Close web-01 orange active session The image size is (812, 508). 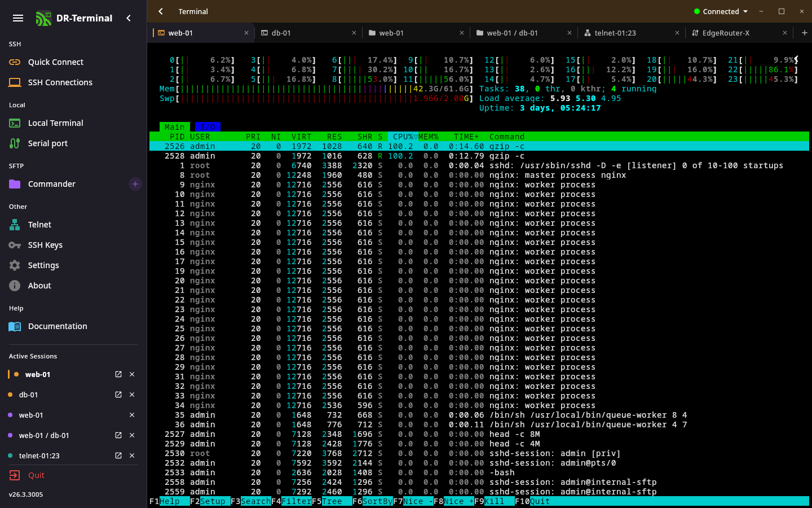pyautogui.click(x=132, y=374)
